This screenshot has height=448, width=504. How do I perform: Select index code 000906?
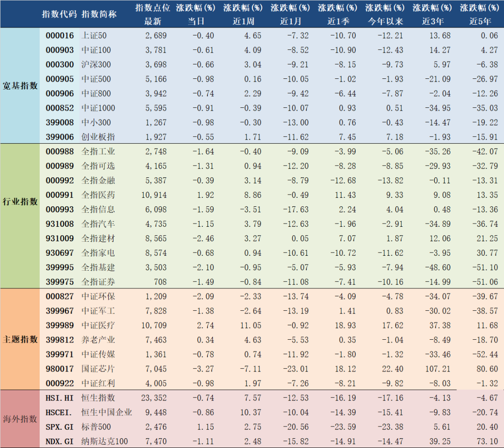[60, 93]
